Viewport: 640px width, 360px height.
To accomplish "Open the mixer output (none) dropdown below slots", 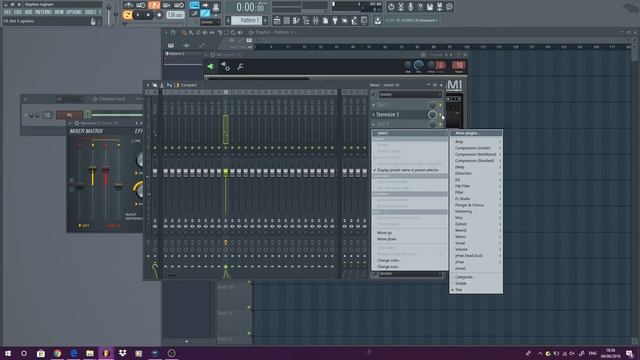I will [410, 274].
